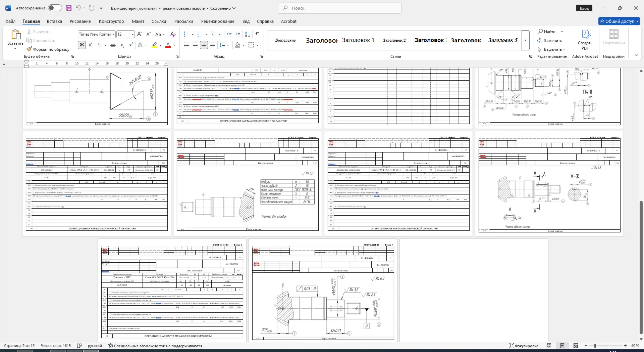Expand the Styles gallery more arrow

526,40
